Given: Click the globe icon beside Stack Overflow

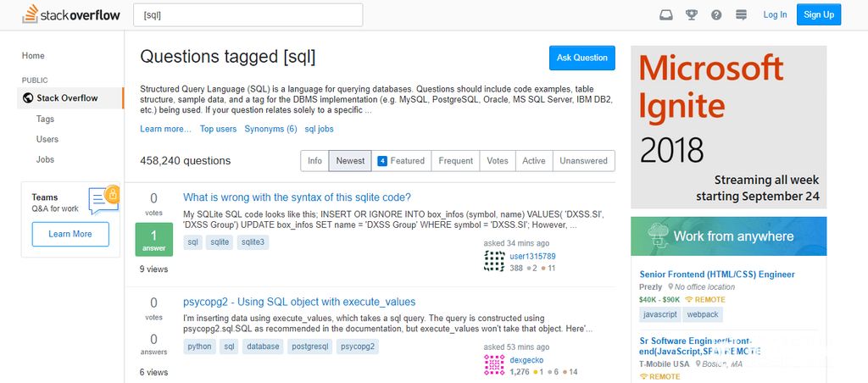Looking at the screenshot, I should (x=28, y=98).
